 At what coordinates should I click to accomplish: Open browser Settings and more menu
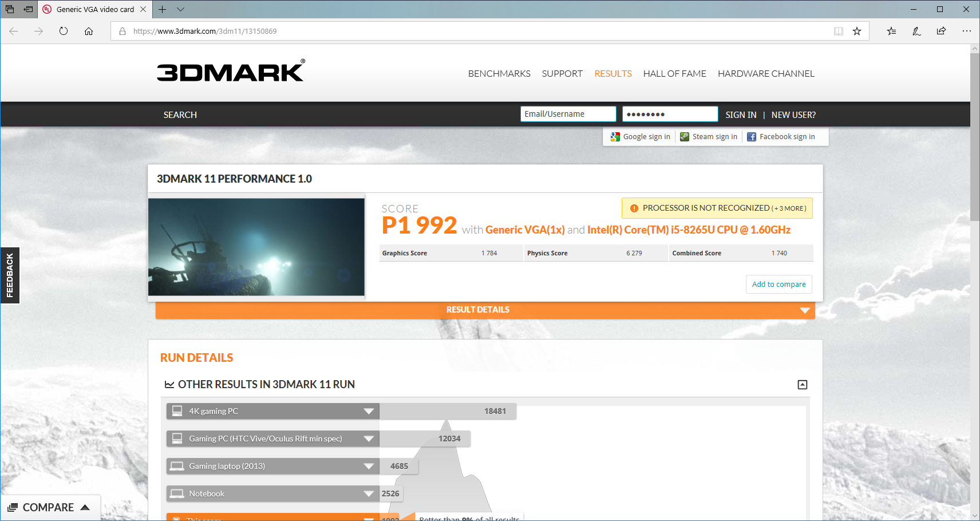pos(967,31)
